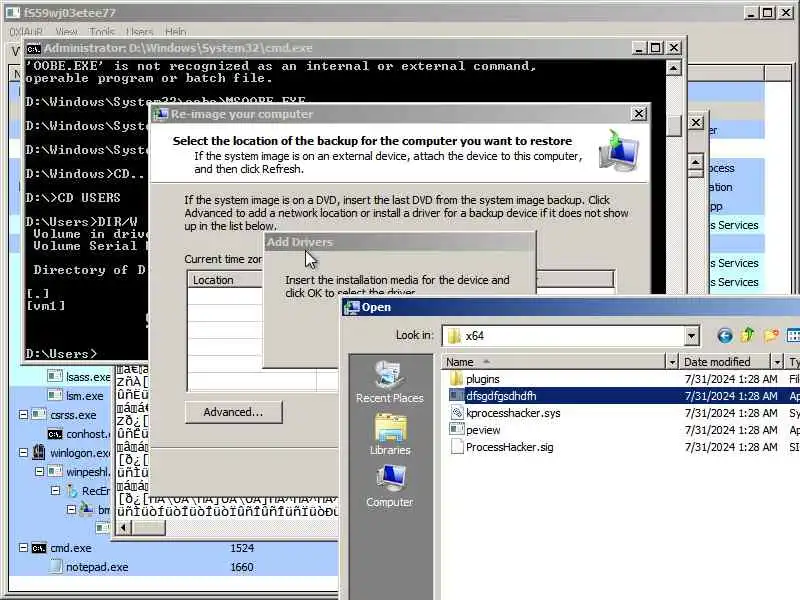Click the horizontal scrollbar left arrow in notepad

[x=123, y=528]
